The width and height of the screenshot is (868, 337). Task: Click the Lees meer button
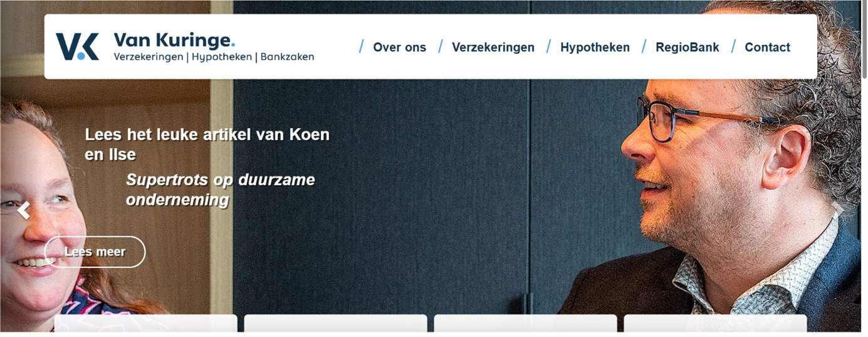tap(95, 252)
